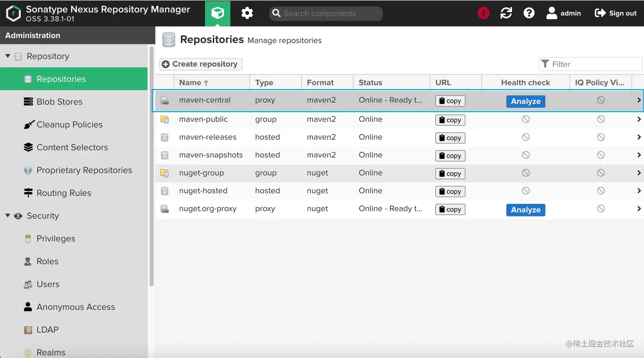The height and width of the screenshot is (358, 644).
Task: Analyze health check for maven-central
Action: [526, 101]
